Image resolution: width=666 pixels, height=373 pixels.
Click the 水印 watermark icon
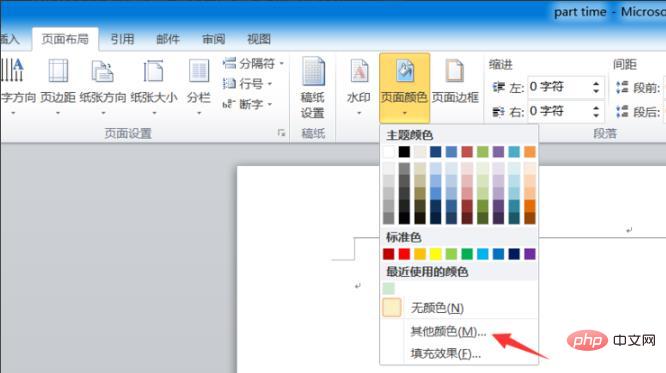pos(359,71)
